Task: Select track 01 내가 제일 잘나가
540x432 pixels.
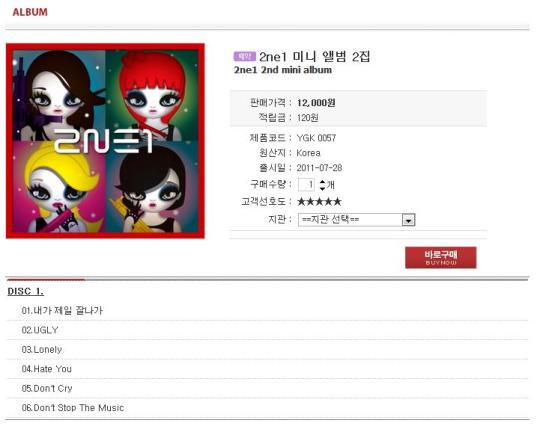Action: point(62,310)
